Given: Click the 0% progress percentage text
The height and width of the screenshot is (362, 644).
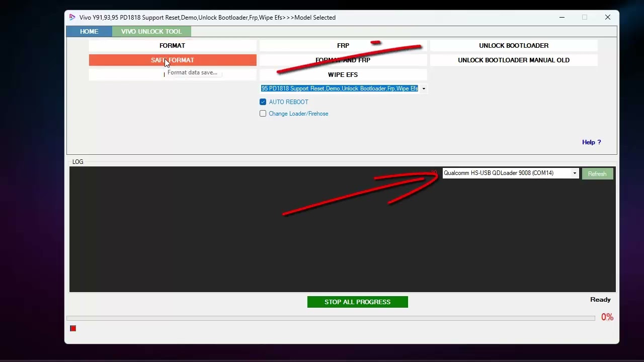Looking at the screenshot, I should 607,317.
